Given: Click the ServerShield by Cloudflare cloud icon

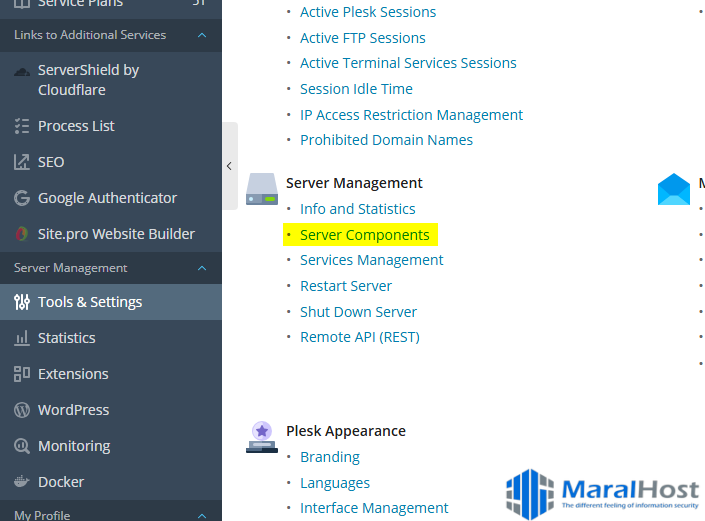Looking at the screenshot, I should [21, 71].
